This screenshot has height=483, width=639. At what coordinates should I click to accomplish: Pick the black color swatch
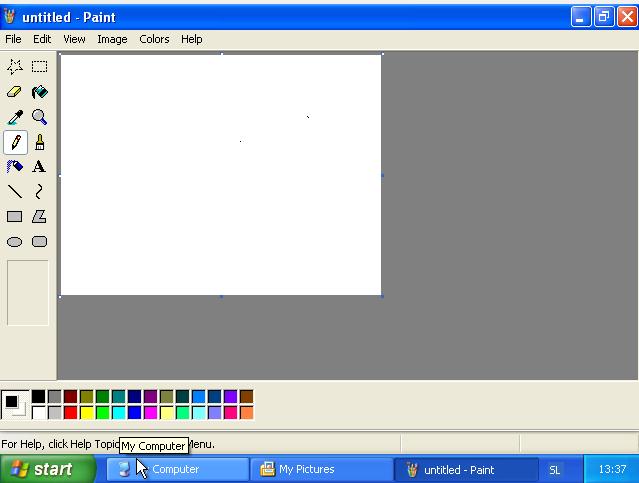click(x=39, y=396)
